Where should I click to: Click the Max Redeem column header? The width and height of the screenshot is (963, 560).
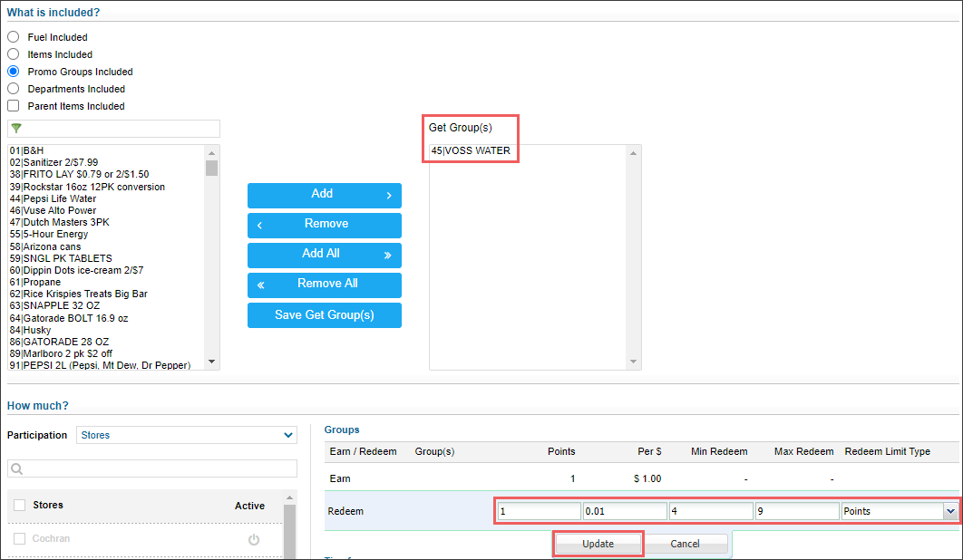(x=803, y=451)
